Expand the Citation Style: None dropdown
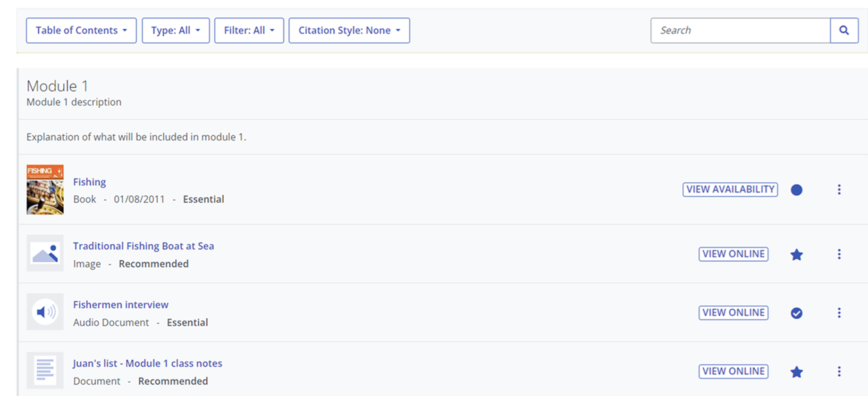868x396 pixels. 349,31
